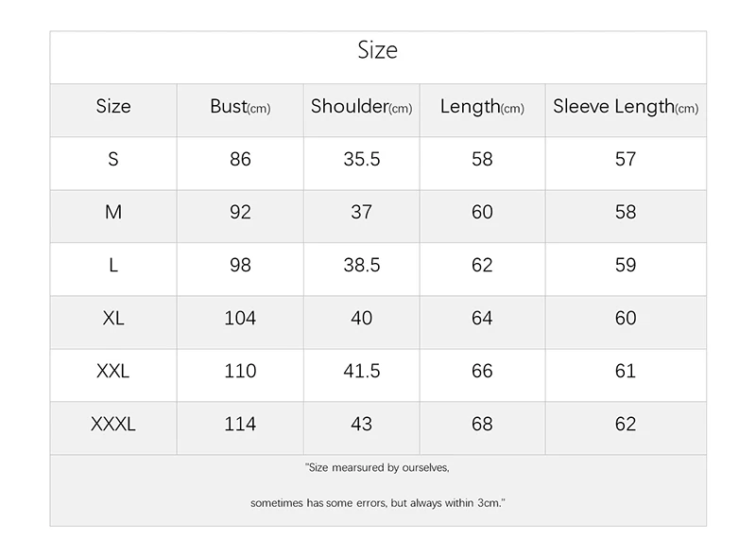
Task: Click sleeve length 62 in the XXXL row
Action: coord(626,424)
